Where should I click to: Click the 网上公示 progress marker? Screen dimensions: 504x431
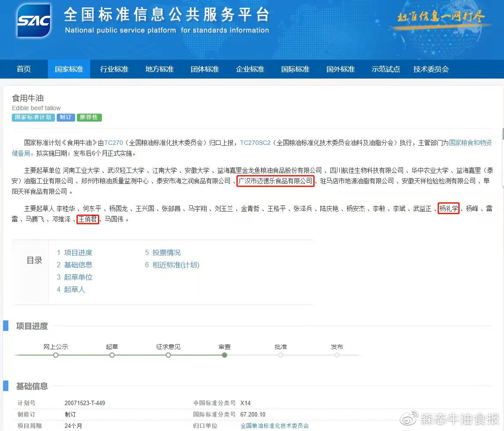pyautogui.click(x=56, y=355)
